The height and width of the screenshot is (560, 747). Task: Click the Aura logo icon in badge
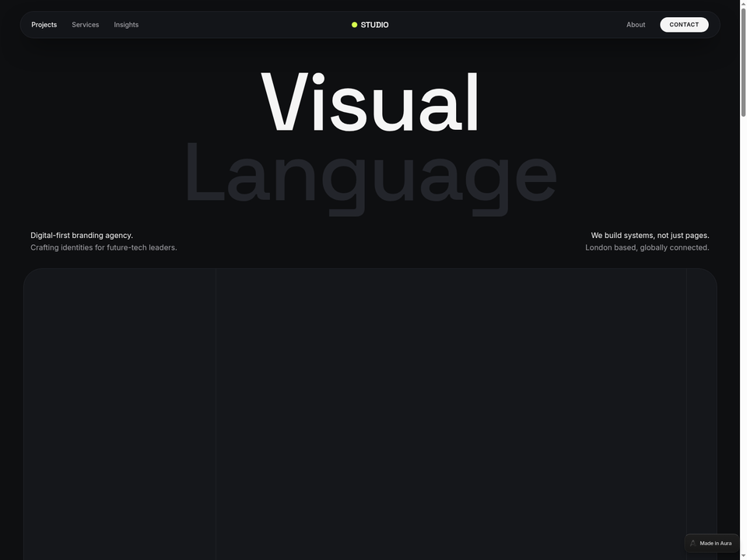[x=693, y=544]
